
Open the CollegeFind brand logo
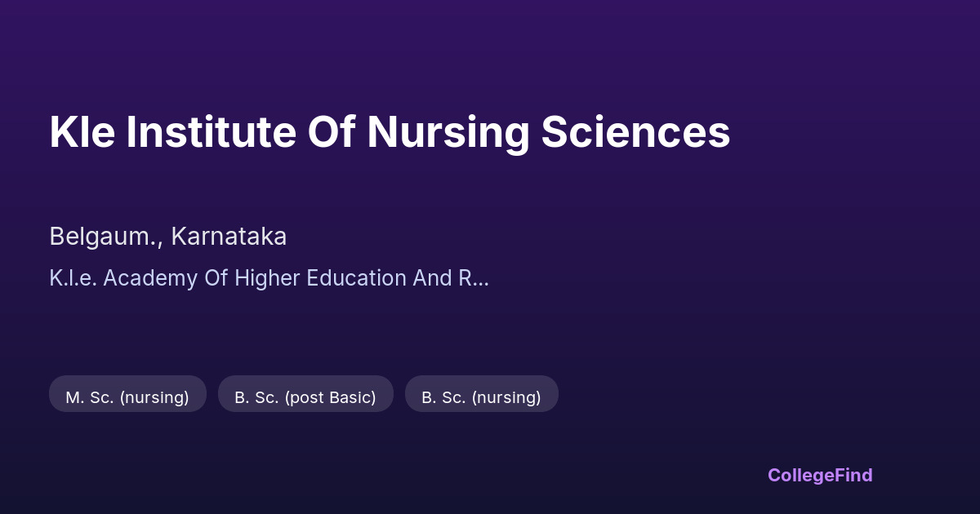(820, 475)
